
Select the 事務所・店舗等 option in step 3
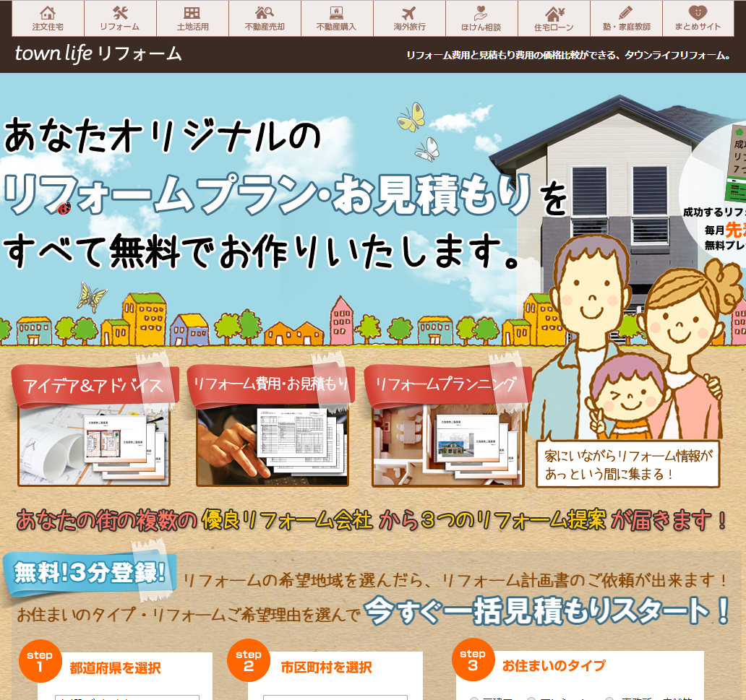[609, 699]
